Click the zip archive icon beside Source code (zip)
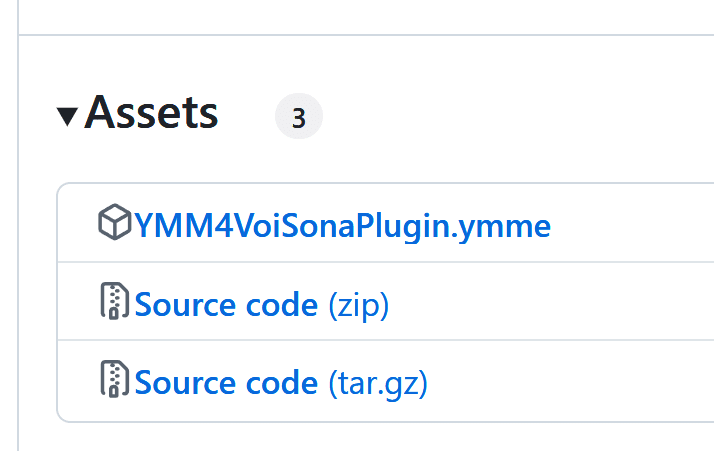The height and width of the screenshot is (451, 714). [x=116, y=302]
